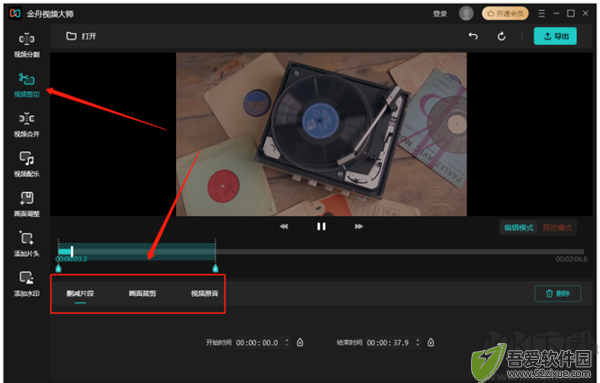Screen dimensions: 600x383
Task: Click the redo circular arrow icon
Action: [x=501, y=36]
